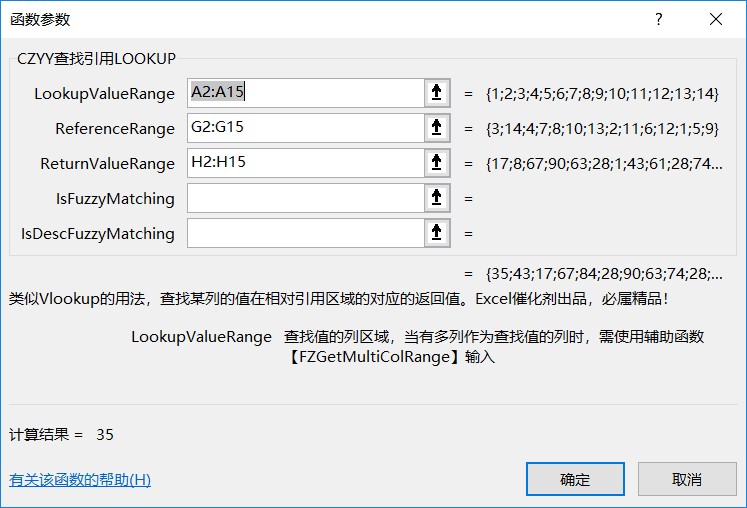The width and height of the screenshot is (747, 508).
Task: Select the ReturnValueRange field with H2:H15
Action: (x=305, y=163)
